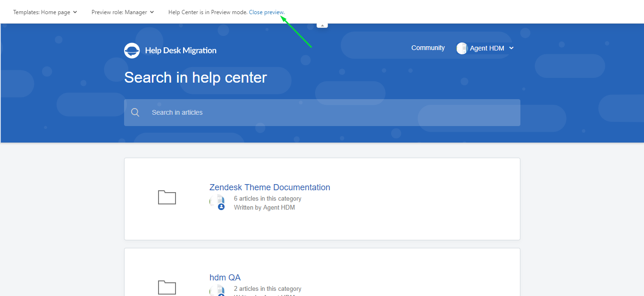Click the hdm QA folder icon
The height and width of the screenshot is (296, 644).
167,287
